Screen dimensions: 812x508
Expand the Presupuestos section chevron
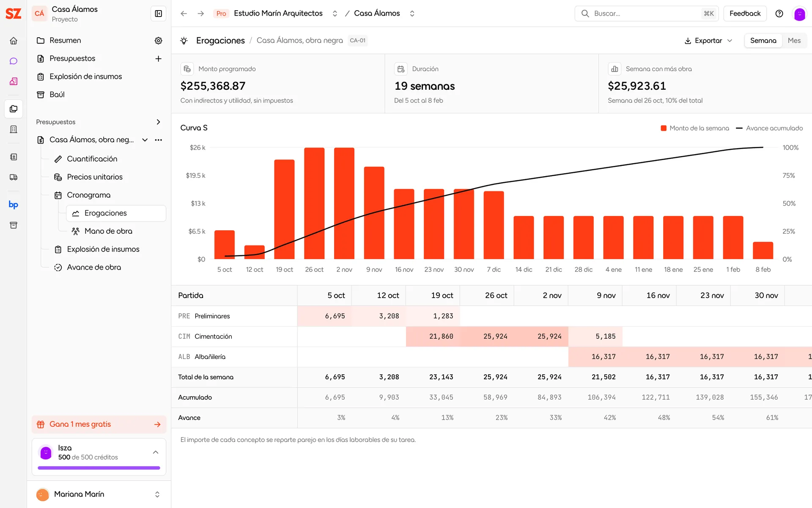pos(159,122)
